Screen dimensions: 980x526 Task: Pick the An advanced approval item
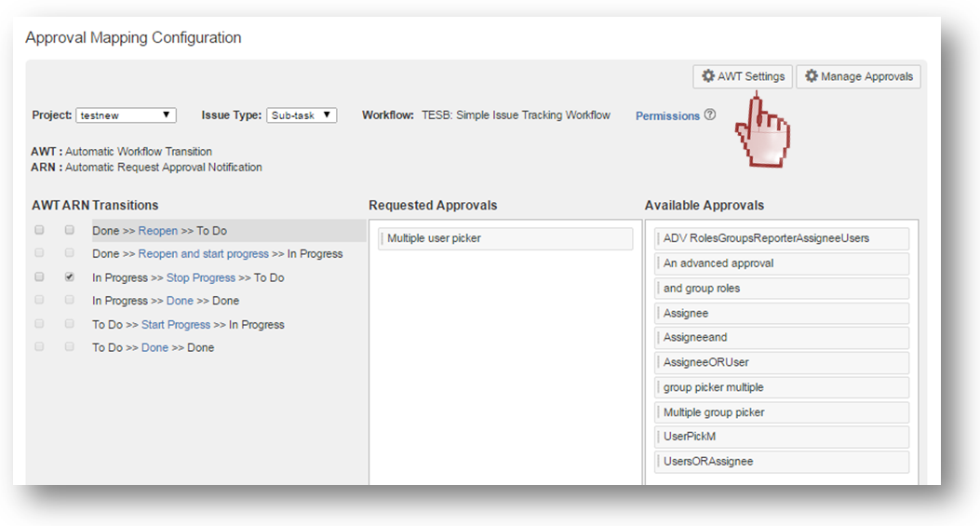coord(781,263)
